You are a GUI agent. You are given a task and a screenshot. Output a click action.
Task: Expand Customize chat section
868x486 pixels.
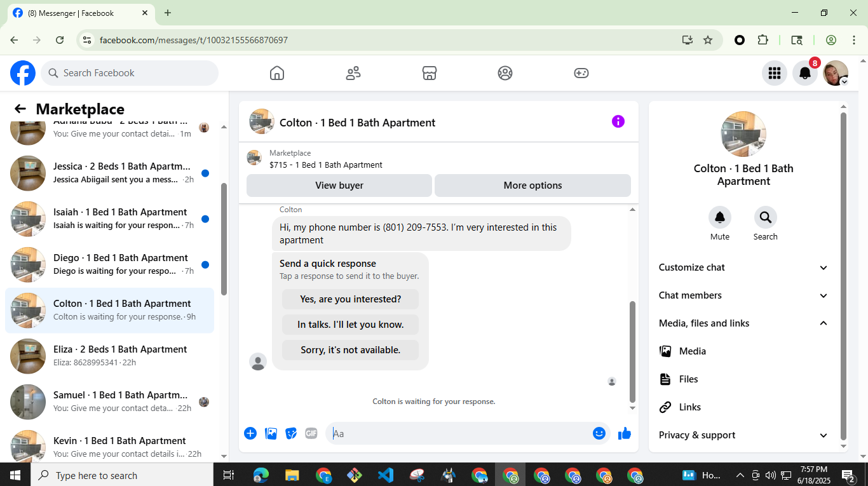pyautogui.click(x=743, y=267)
